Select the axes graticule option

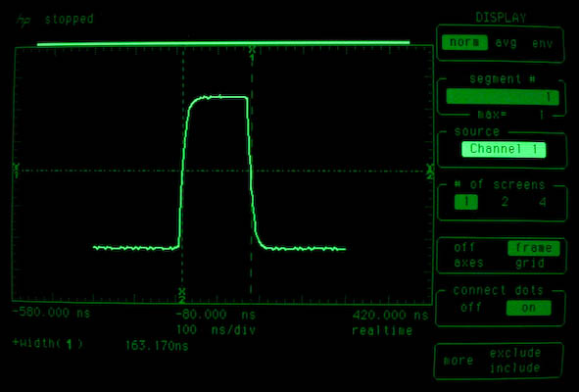click(468, 263)
